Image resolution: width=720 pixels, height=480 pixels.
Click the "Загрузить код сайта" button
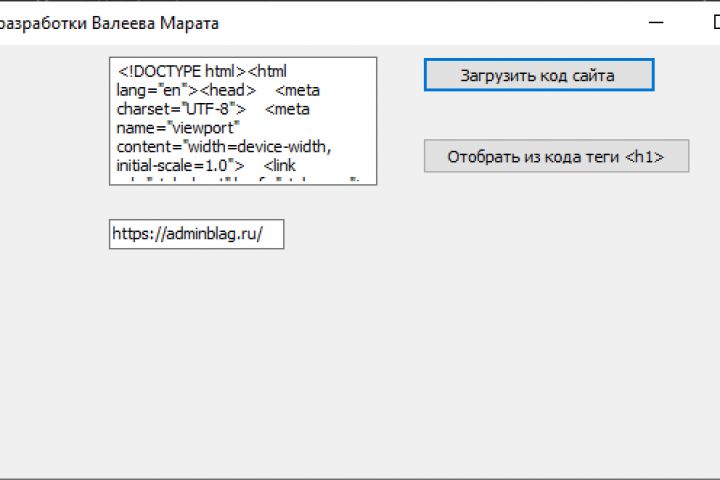pyautogui.click(x=538, y=75)
